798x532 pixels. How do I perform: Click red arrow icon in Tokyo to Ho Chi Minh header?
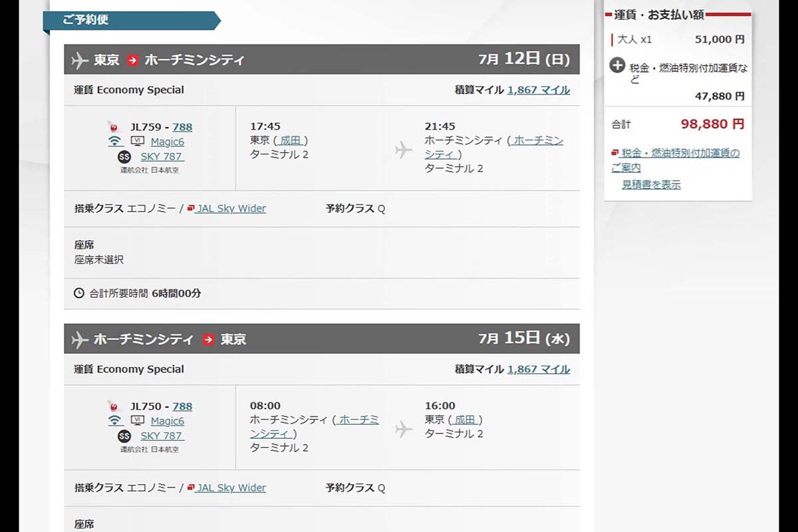coord(132,60)
